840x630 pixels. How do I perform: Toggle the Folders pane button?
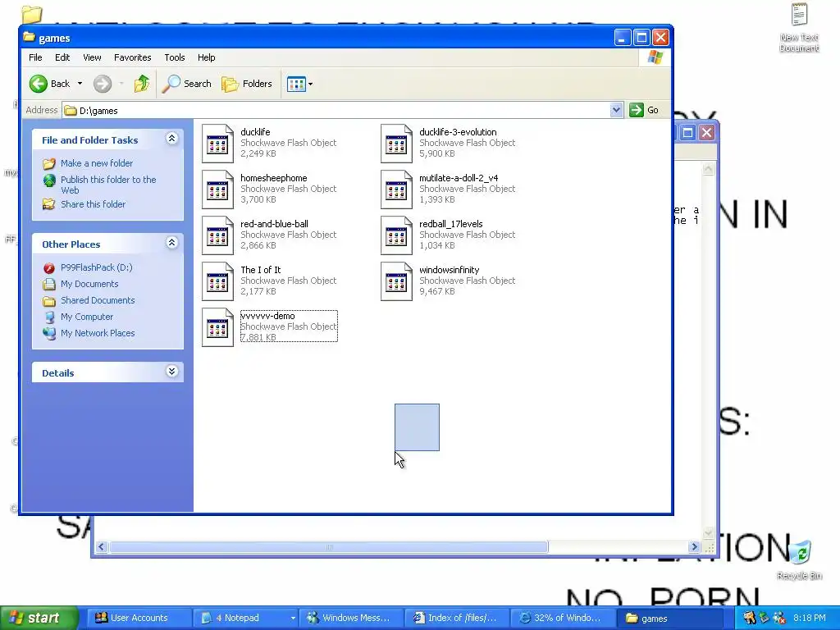click(x=247, y=84)
